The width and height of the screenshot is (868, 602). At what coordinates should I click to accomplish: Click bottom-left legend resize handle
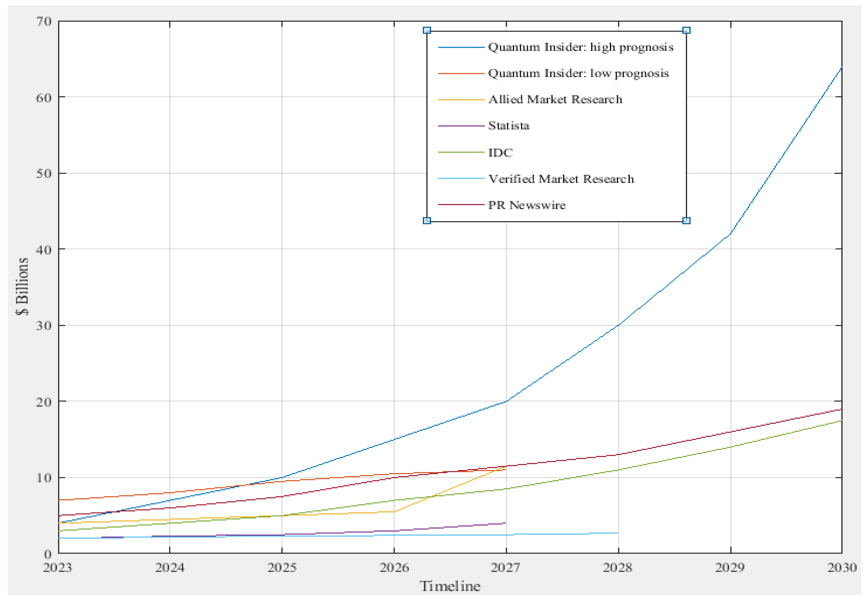pyautogui.click(x=427, y=221)
